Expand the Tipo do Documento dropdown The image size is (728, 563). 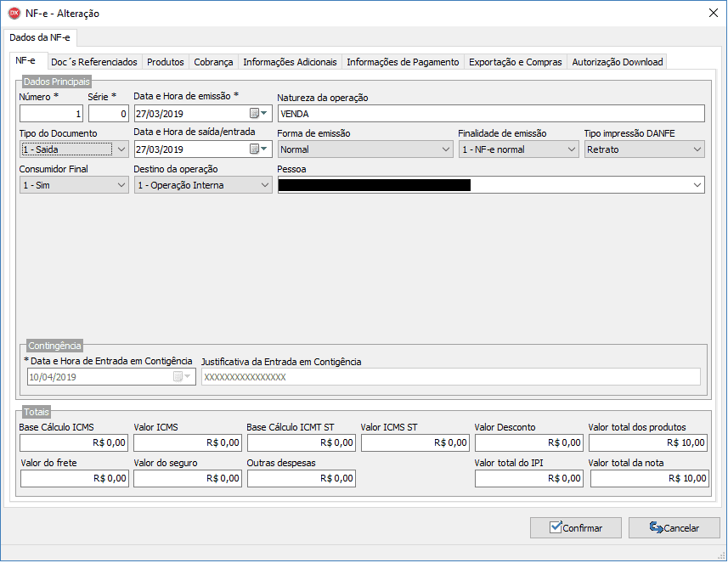(121, 149)
